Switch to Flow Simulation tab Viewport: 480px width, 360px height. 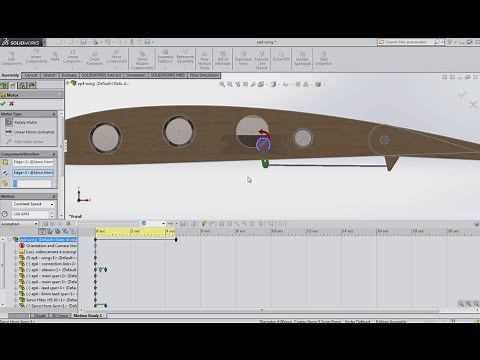coord(204,75)
